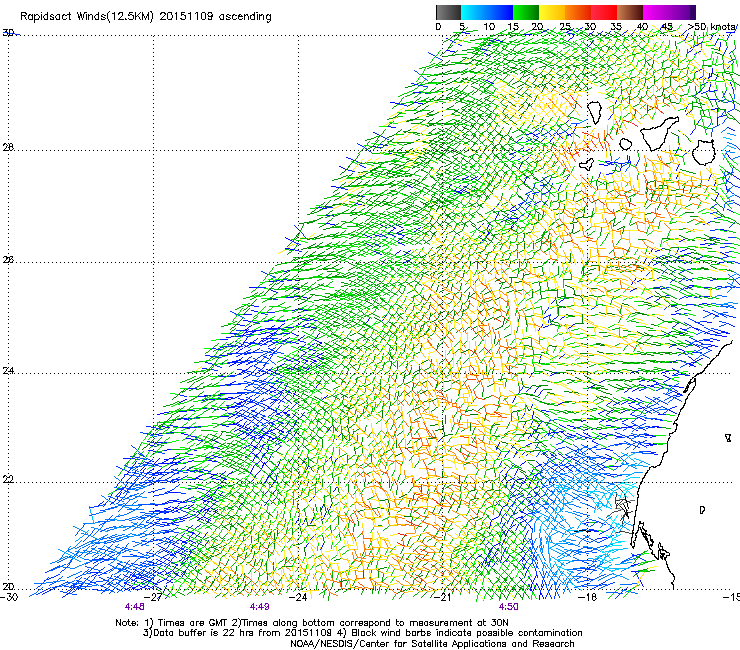Viewport: 740px width, 650px height.
Task: Click the Tenerife island outline on the map
Action: click(x=659, y=133)
